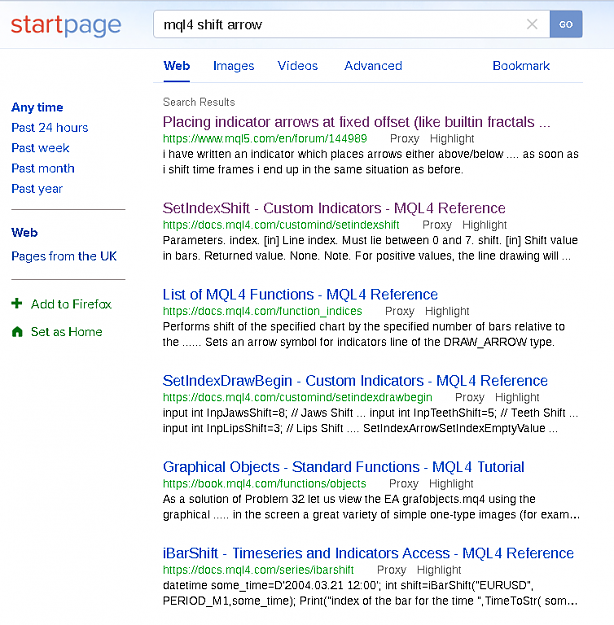Click the Bookmark link
Viewport: 614px width, 625px height.
[521, 66]
